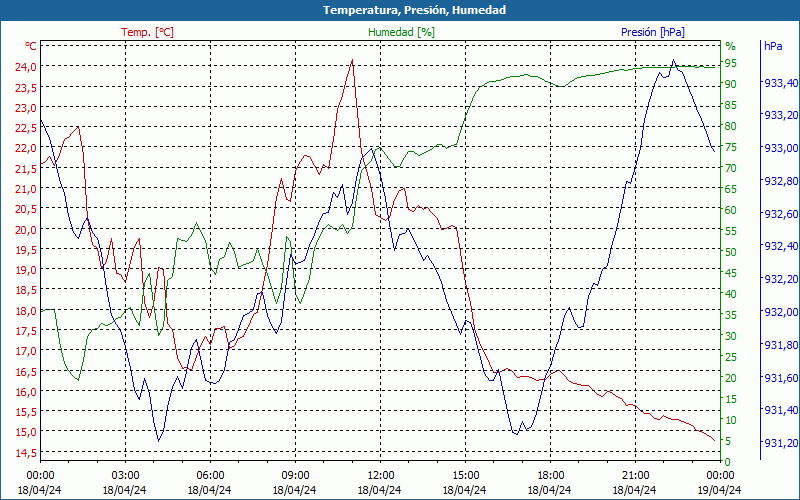Click the 19,0 temperature axis value
This screenshot has width=800, height=500.
click(24, 270)
